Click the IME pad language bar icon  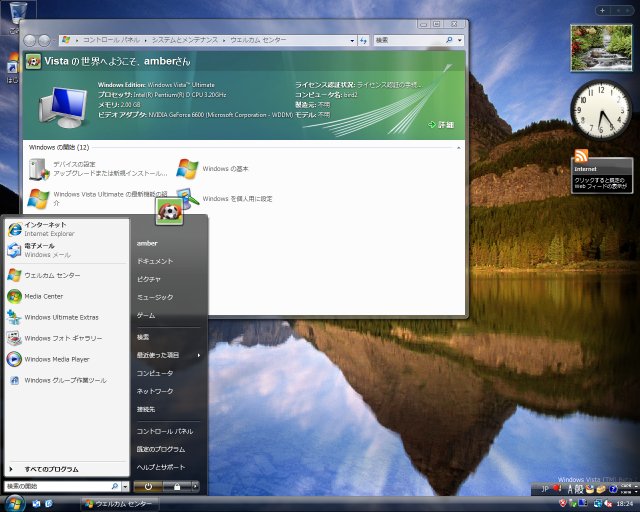coord(590,489)
